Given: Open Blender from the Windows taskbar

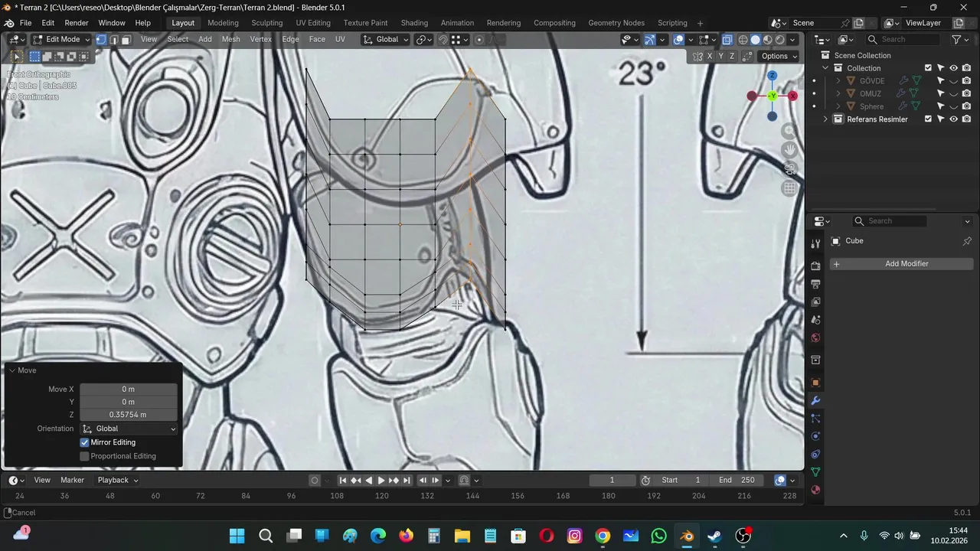Looking at the screenshot, I should (x=687, y=536).
